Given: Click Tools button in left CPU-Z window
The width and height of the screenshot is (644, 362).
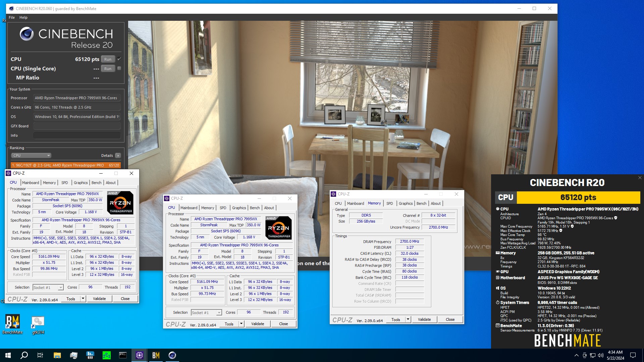Looking at the screenshot, I should (71, 299).
